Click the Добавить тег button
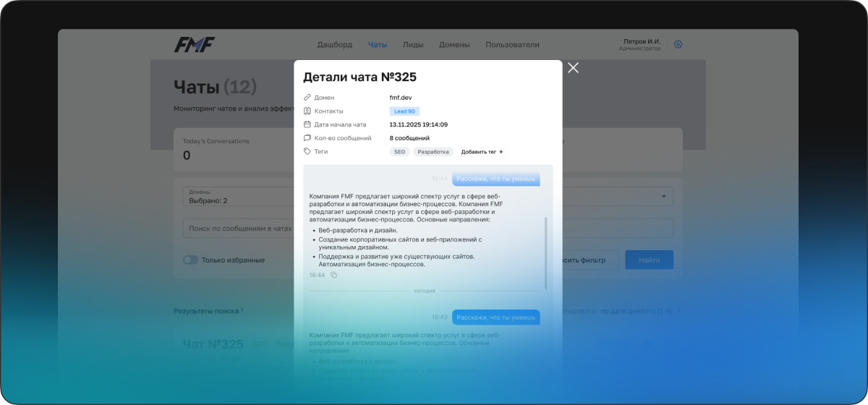 (x=482, y=152)
